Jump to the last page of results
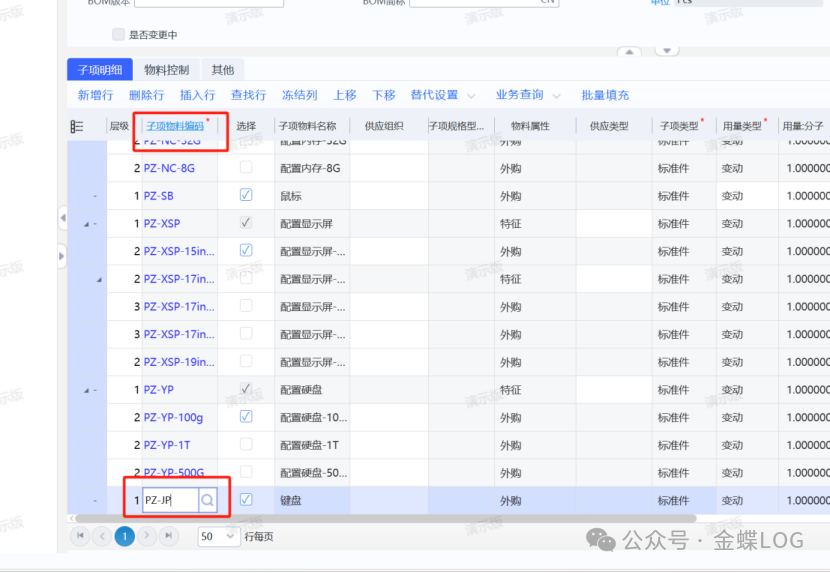 (x=169, y=537)
